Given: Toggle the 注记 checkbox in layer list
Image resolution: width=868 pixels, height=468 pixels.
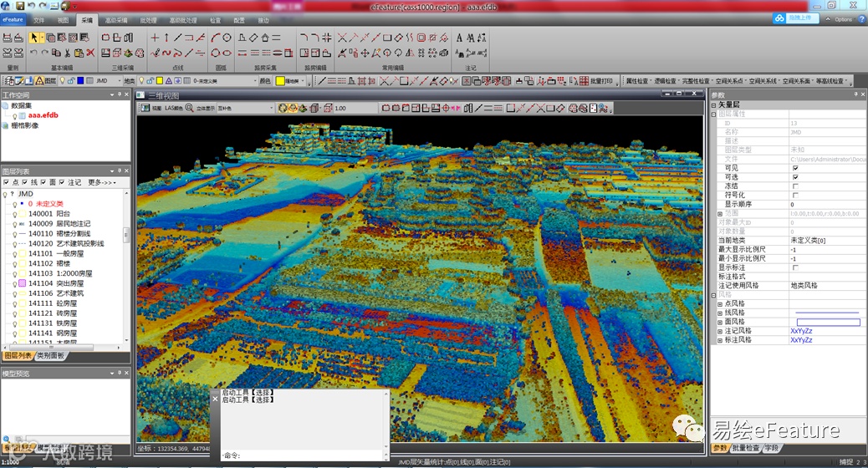Looking at the screenshot, I should 62,182.
